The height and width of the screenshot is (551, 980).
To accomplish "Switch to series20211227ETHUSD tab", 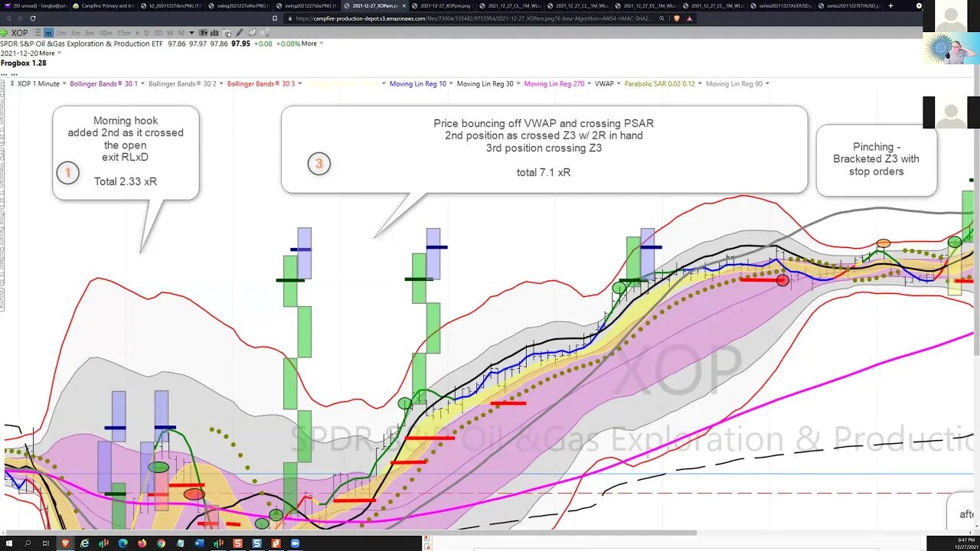I will click(849, 5).
